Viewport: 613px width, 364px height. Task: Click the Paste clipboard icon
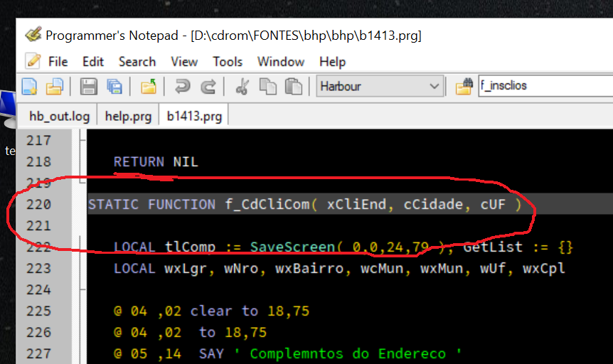(294, 87)
